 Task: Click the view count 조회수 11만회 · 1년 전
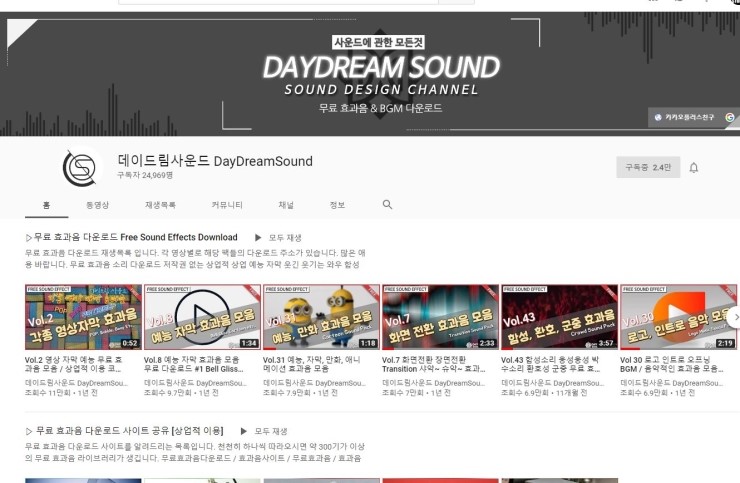pyautogui.click(x=61, y=393)
